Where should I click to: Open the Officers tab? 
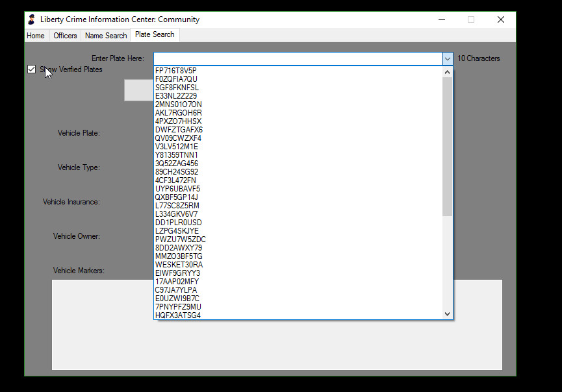65,36
